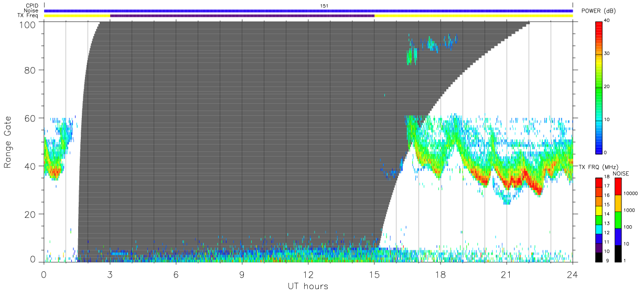Click the UT hours axis title

coord(308,286)
